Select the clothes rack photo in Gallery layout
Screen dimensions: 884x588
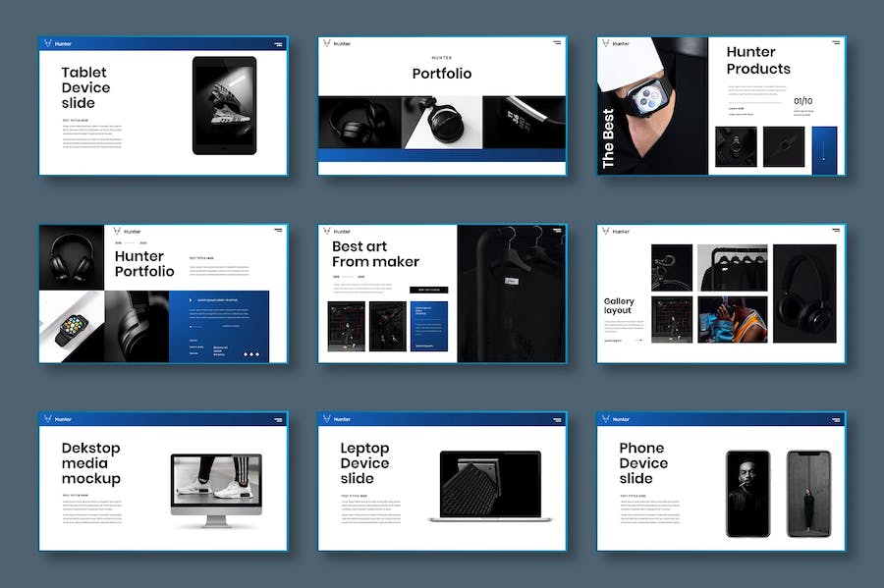click(733, 268)
